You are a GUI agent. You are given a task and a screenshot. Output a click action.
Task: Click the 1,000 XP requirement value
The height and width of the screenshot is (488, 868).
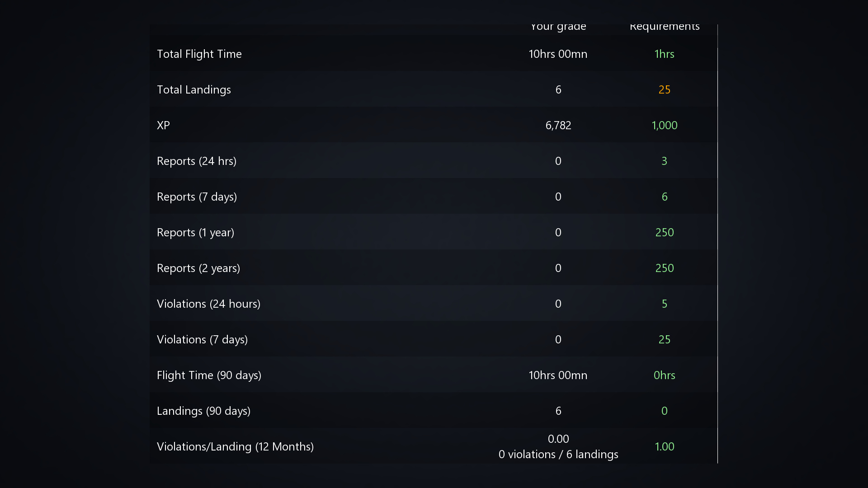coord(664,125)
